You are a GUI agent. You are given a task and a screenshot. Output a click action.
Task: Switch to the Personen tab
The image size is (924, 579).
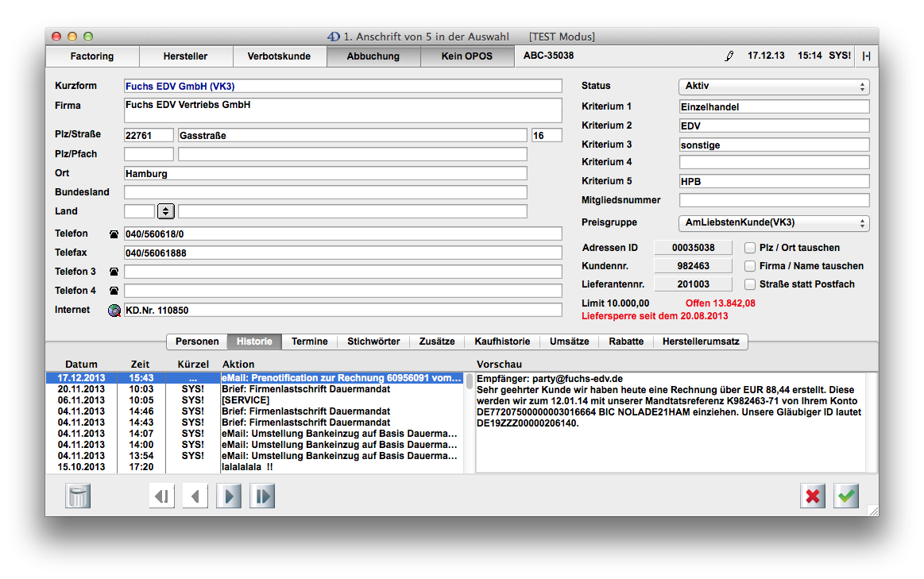pos(197,342)
